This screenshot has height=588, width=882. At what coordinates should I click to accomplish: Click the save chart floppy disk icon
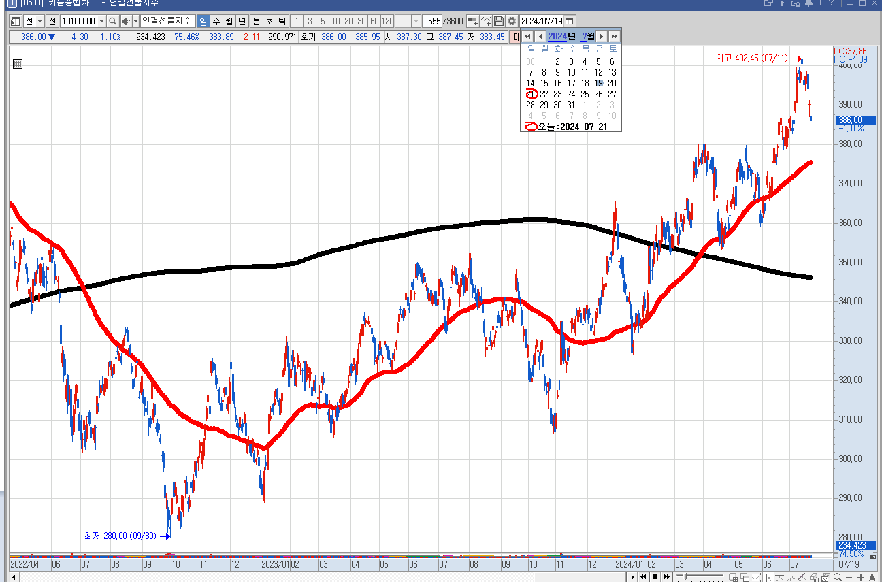coord(499,21)
